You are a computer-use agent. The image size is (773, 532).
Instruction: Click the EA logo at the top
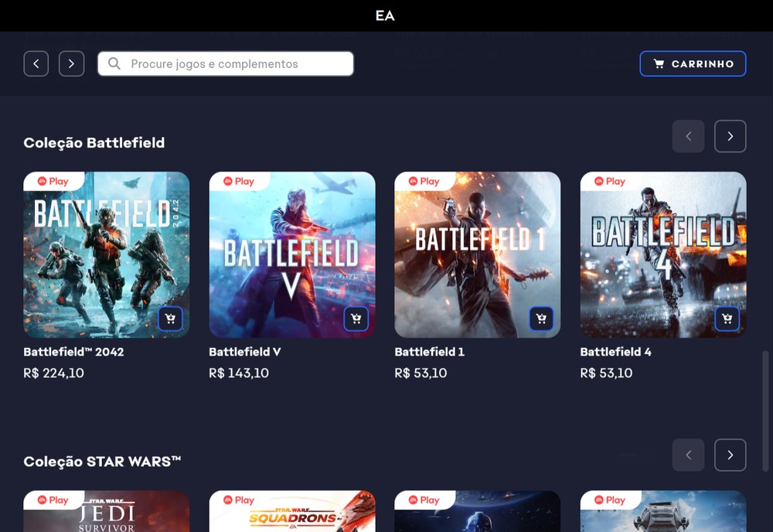[x=384, y=15]
